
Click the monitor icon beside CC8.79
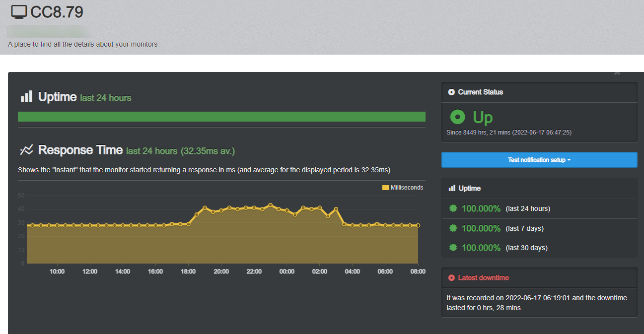click(19, 12)
